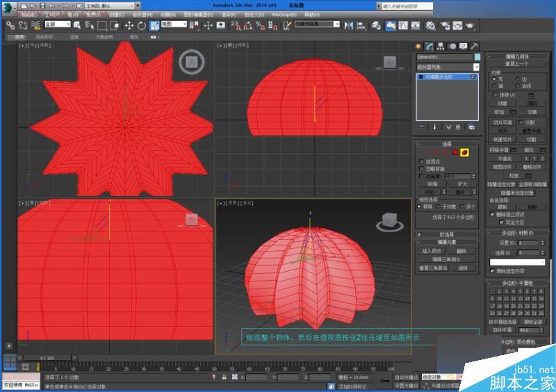Open the Modify command panel tab

430,45
